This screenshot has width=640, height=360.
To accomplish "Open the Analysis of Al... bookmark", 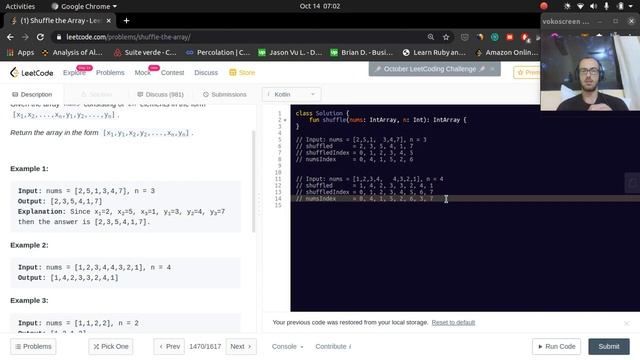I will click(72, 53).
